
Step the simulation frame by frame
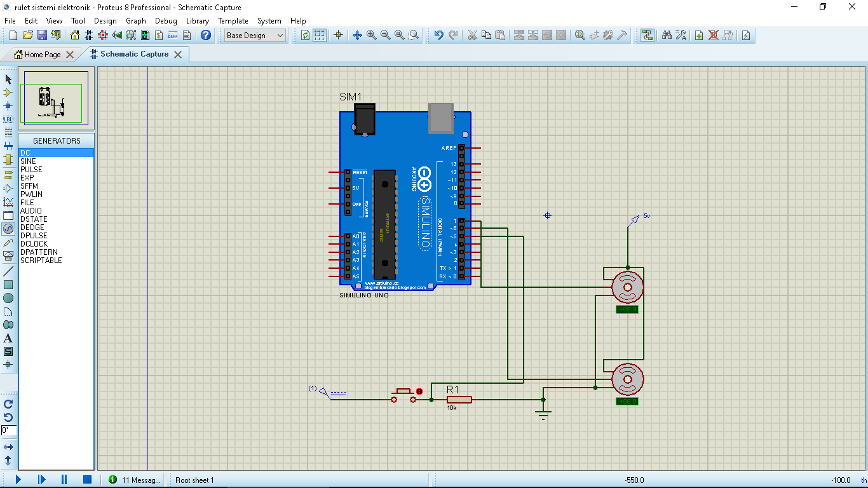[41, 480]
